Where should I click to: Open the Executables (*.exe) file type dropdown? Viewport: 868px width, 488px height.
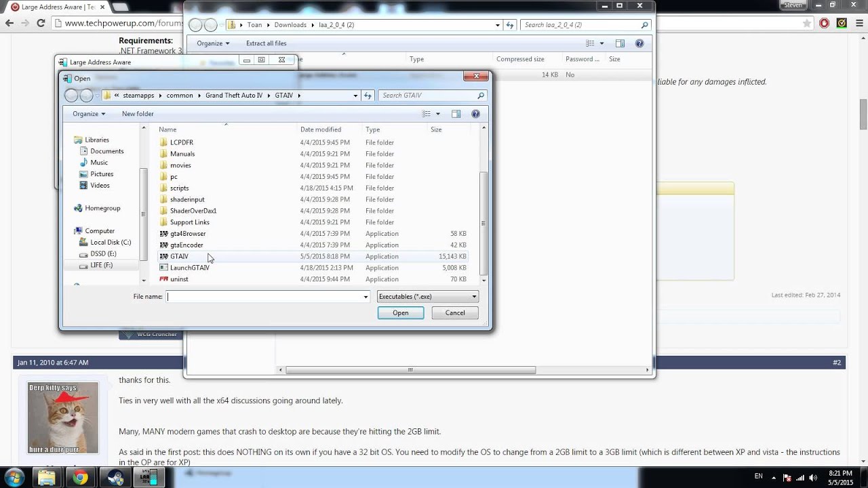coord(428,296)
